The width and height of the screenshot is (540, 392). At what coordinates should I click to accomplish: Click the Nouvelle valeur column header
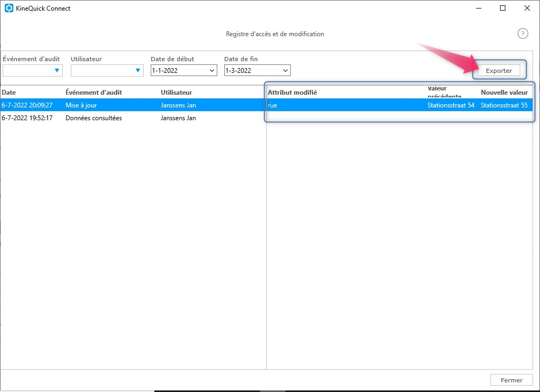[x=504, y=93]
